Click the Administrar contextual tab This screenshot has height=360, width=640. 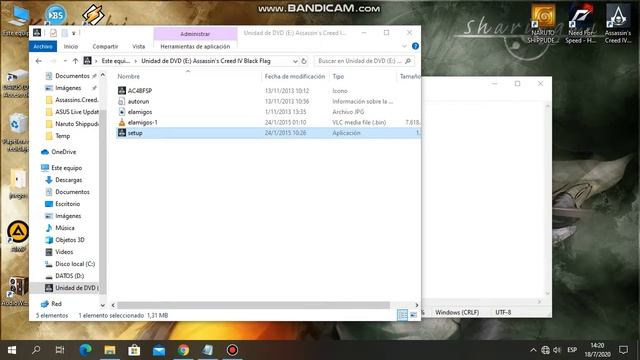click(x=195, y=34)
